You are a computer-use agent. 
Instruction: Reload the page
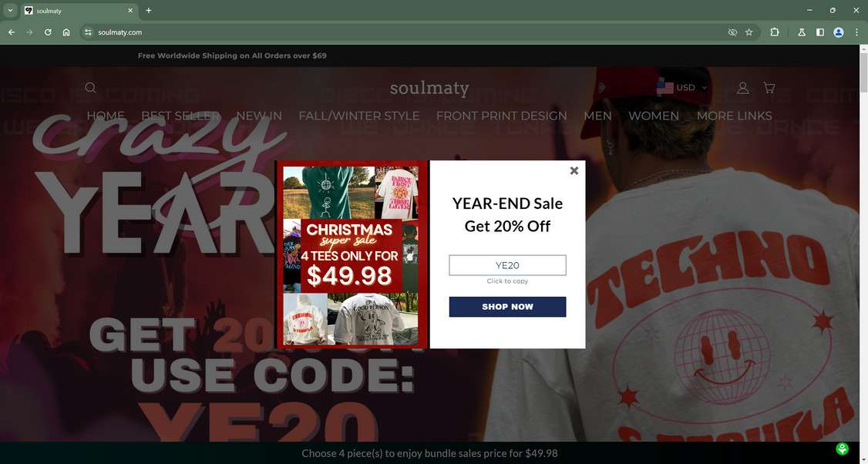click(48, 32)
